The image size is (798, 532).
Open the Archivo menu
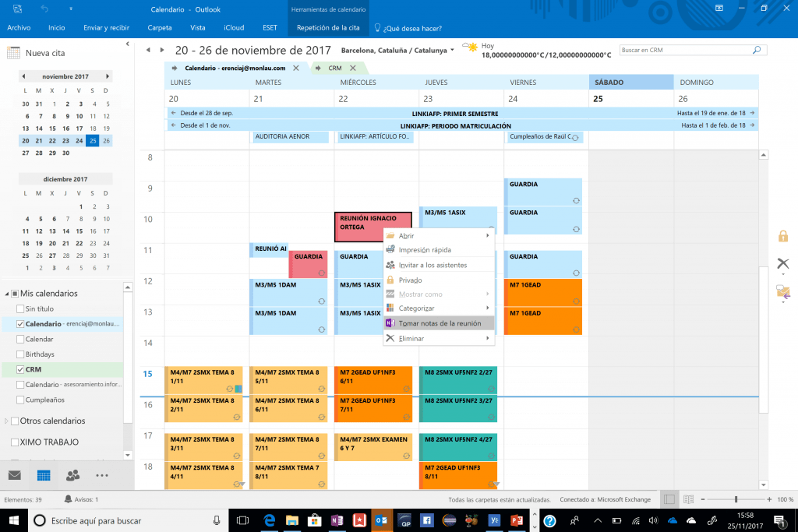point(19,28)
